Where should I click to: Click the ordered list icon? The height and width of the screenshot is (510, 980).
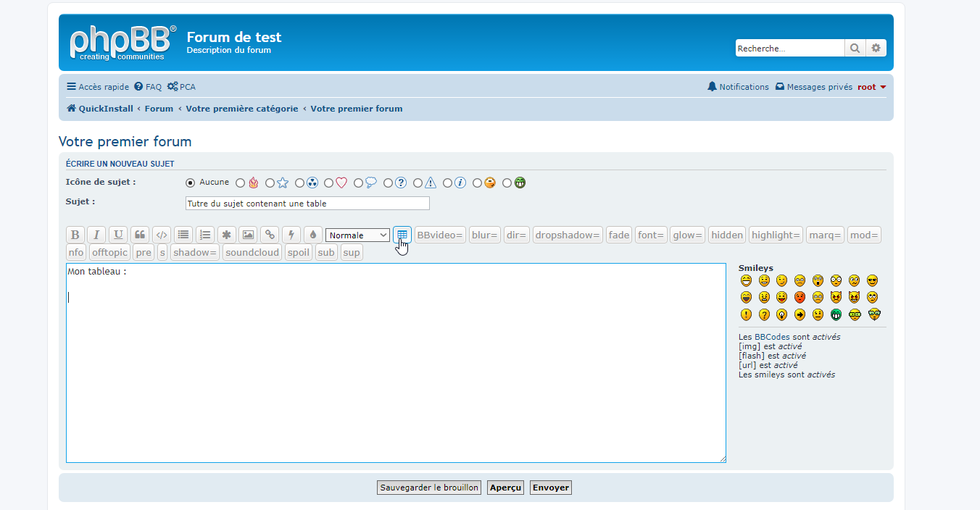coord(205,235)
